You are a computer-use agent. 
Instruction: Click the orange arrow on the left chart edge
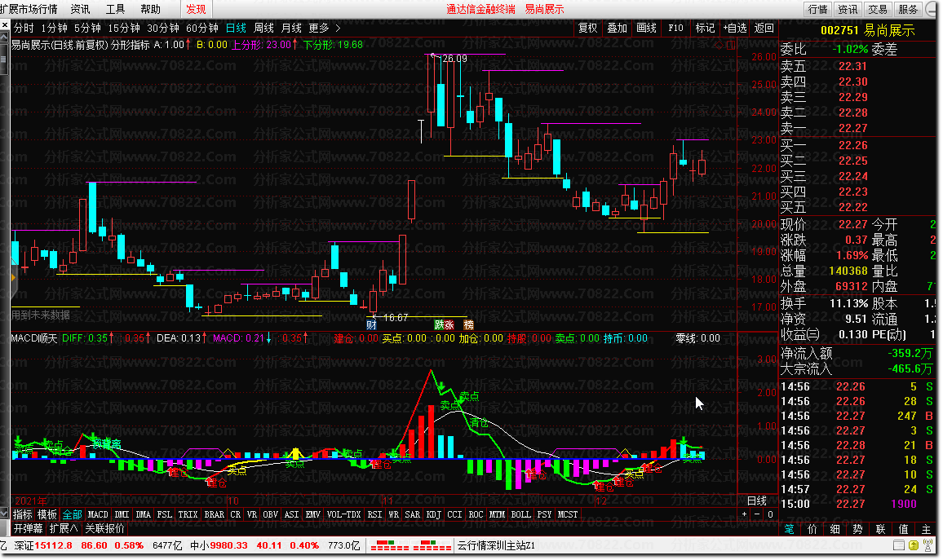(x=13, y=278)
